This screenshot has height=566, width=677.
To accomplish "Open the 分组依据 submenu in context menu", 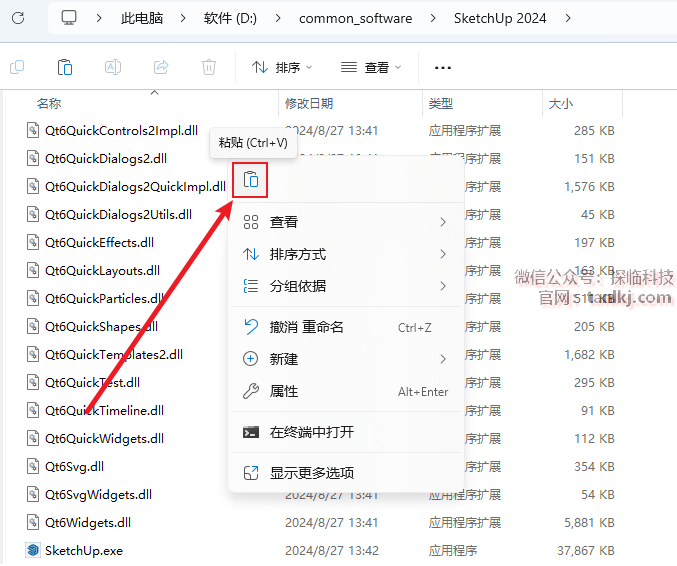I will point(345,286).
